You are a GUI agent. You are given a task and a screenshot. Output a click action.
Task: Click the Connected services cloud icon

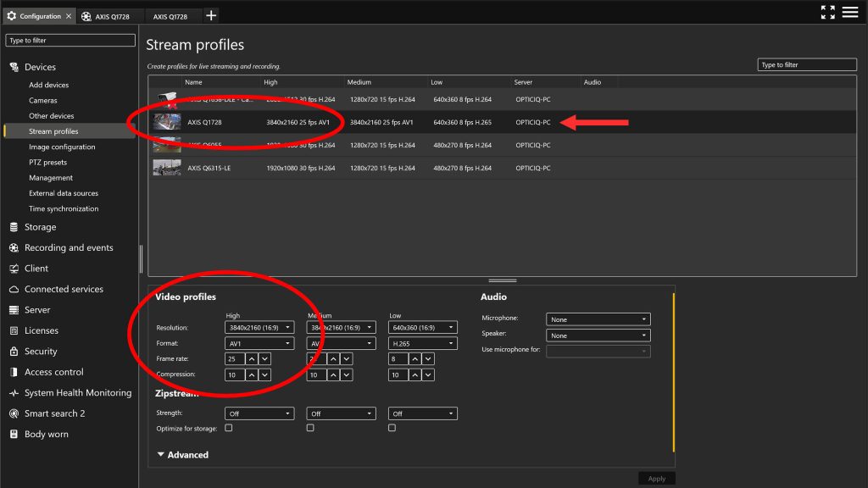click(x=14, y=289)
